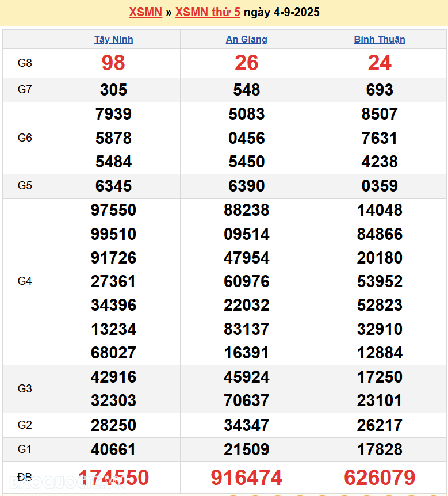Open the Tây Ninh province link
448x496 pixels.
pyautogui.click(x=113, y=39)
